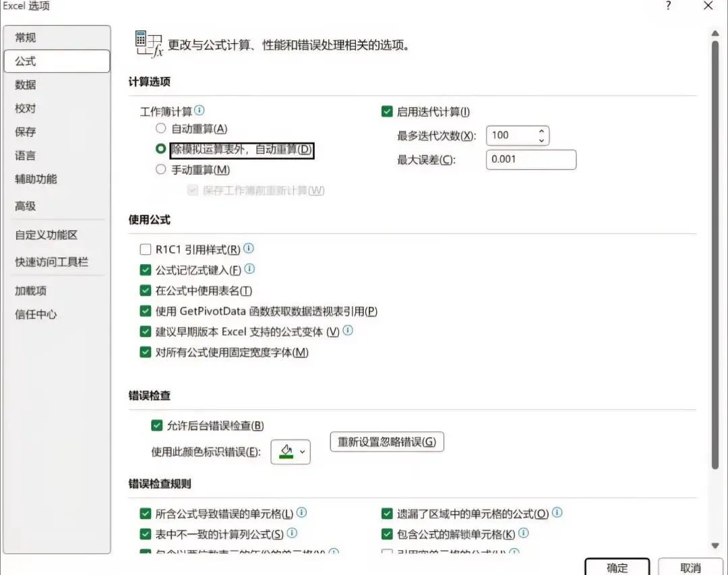Click the info icon next to 公式记忆式键入
728x575 pixels.
[x=249, y=269]
